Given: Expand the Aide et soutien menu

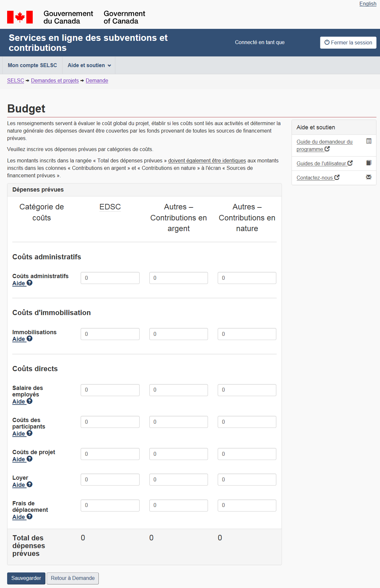Looking at the screenshot, I should [x=89, y=65].
